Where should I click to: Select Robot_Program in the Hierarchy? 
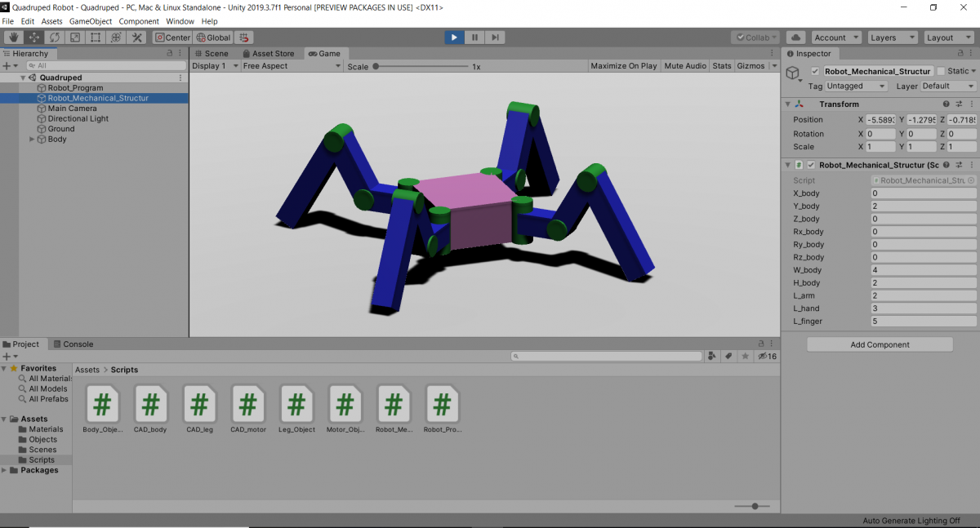pos(75,88)
